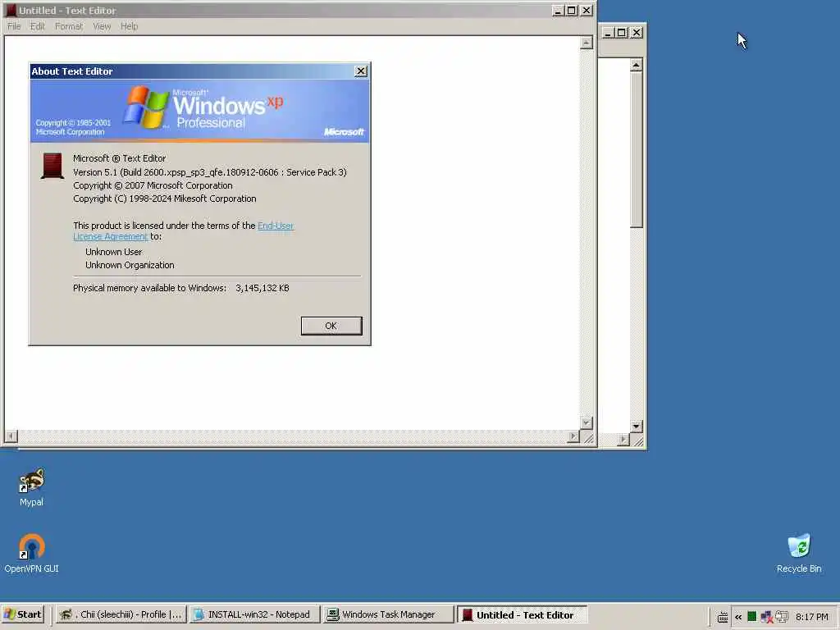Viewport: 840px width, 630px height.
Task: Open the View menu in Text Editor
Action: coord(102,26)
